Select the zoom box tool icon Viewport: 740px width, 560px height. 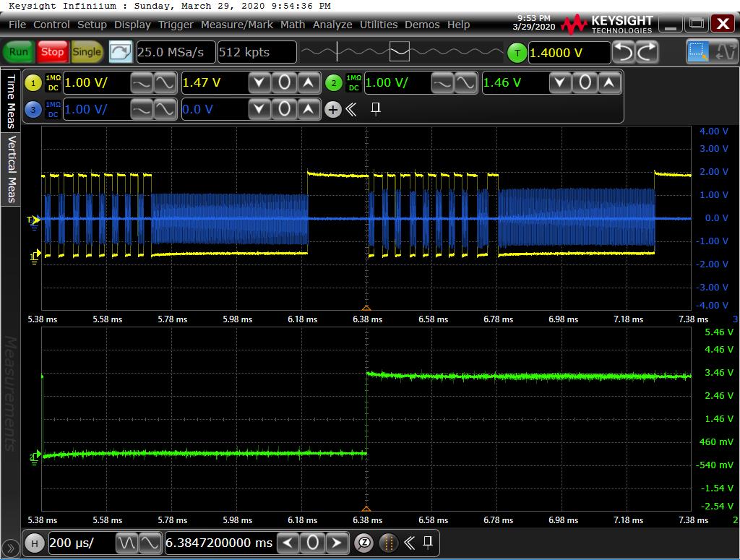pos(698,52)
